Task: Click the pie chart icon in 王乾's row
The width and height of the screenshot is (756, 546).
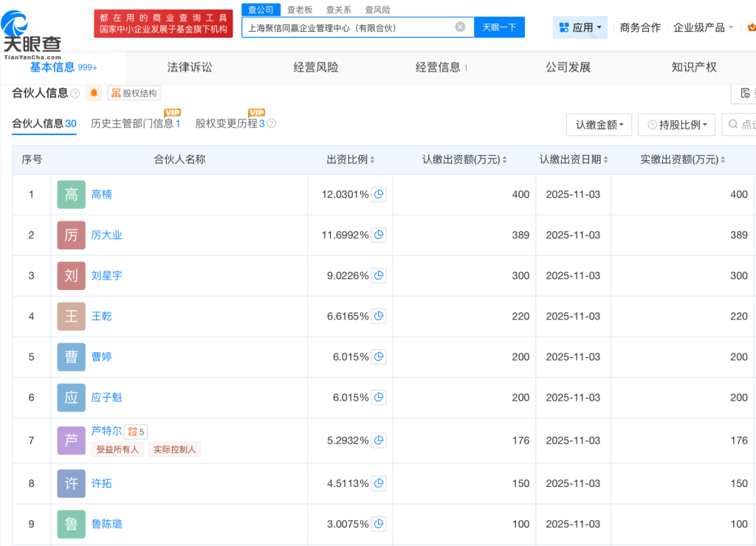Action: point(379,317)
